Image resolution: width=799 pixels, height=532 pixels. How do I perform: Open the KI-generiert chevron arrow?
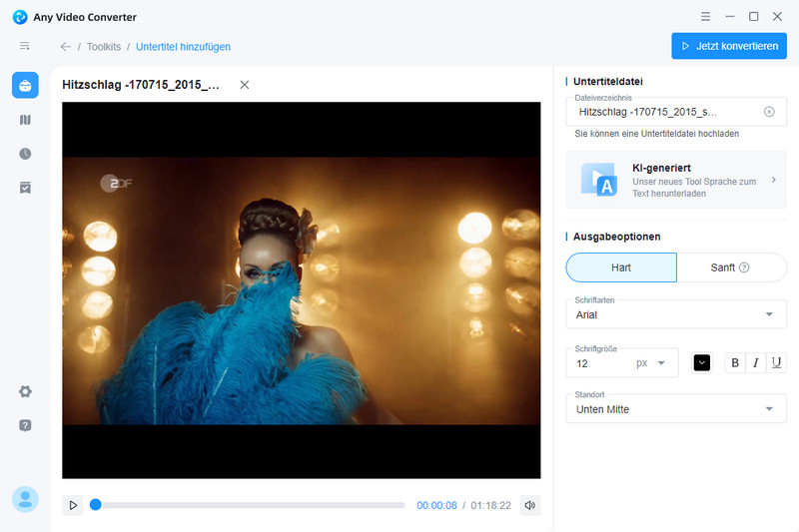[x=773, y=180]
